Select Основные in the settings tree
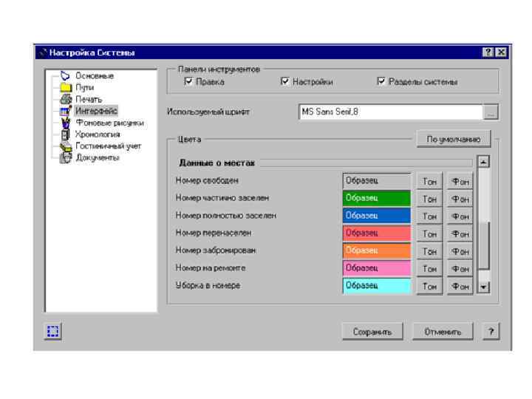The image size is (532, 399). (95, 75)
